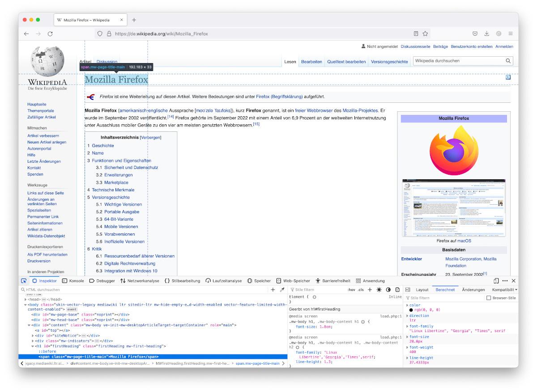Image resolution: width=537 pixels, height=392 pixels.
Task: Reload the current page
Action: click(50, 34)
